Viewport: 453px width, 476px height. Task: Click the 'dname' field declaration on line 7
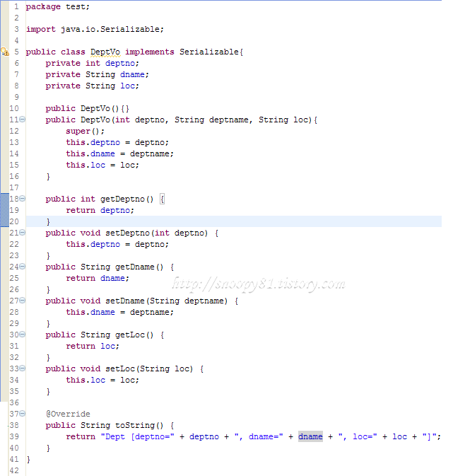point(132,74)
